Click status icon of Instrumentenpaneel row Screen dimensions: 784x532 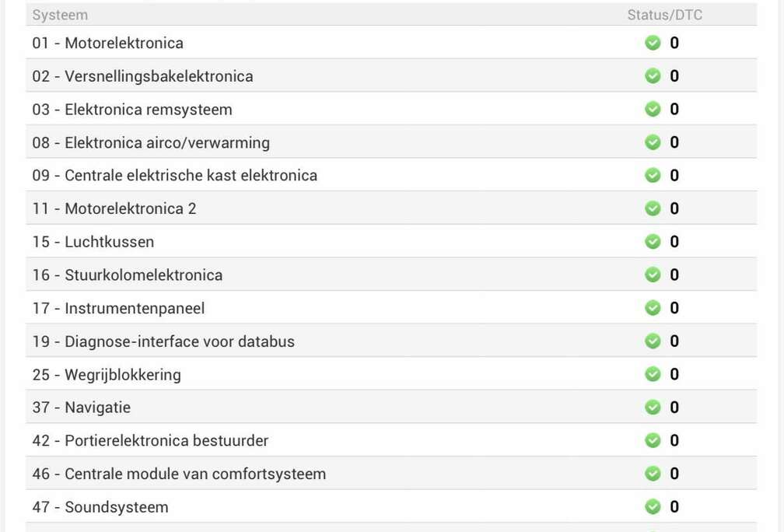[x=653, y=308]
